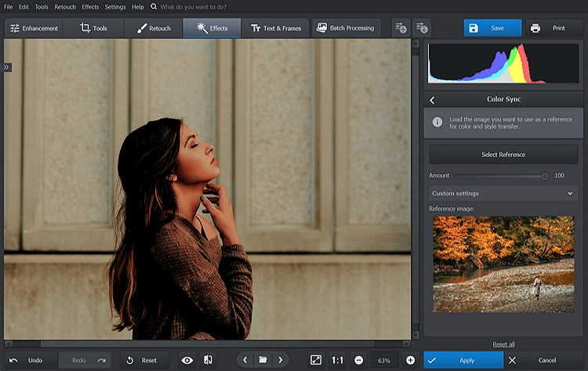Open the Custom settings dropdown
The width and height of the screenshot is (588, 371).
[503, 194]
